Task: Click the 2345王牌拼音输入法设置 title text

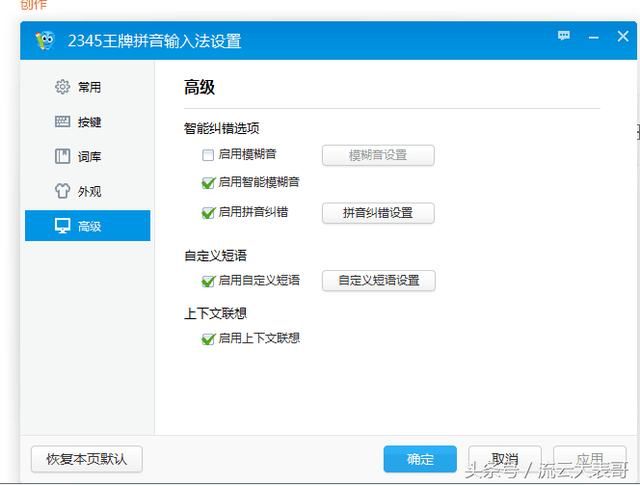Action: click(x=154, y=41)
